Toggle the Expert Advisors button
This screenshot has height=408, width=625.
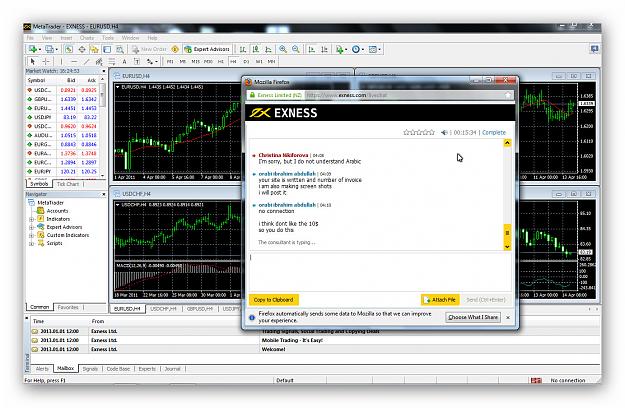coord(207,49)
